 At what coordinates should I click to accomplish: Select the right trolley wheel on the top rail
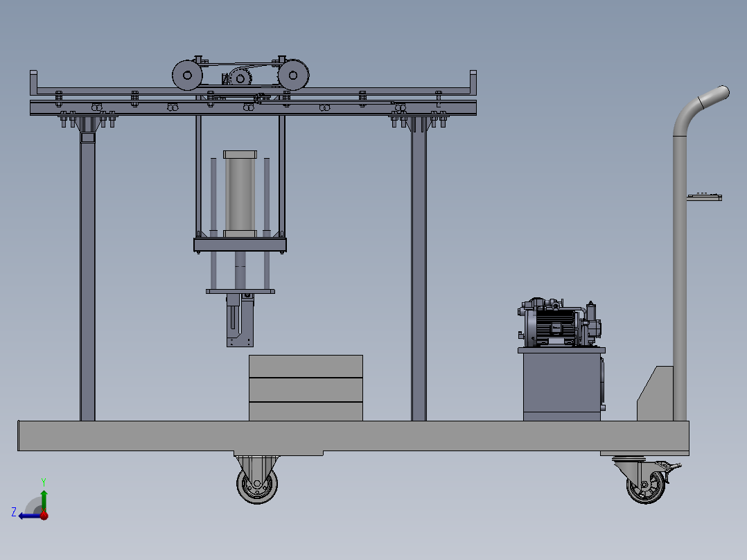(294, 76)
